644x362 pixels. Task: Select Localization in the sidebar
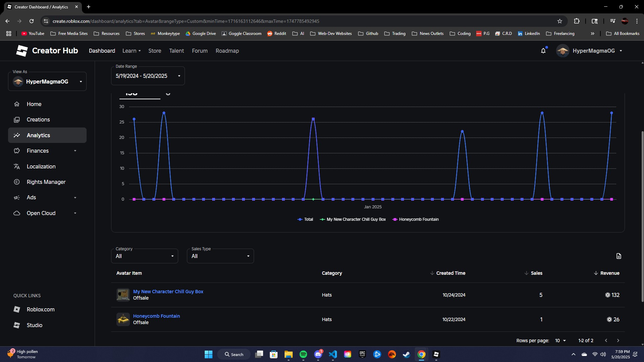[47, 166]
